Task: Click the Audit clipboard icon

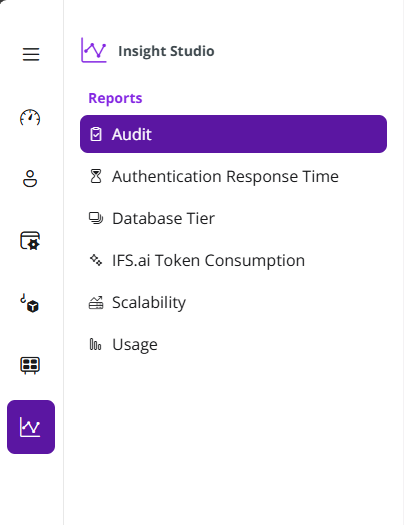Action: (96, 134)
